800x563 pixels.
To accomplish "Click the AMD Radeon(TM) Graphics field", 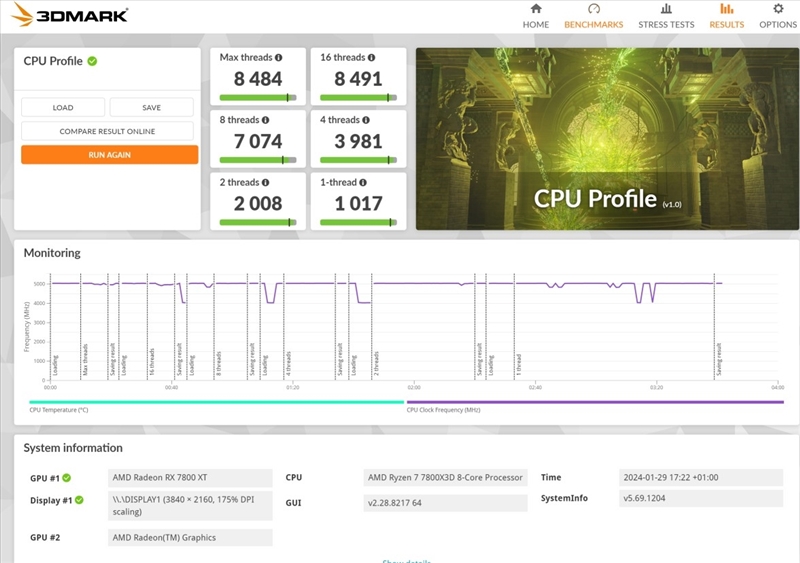I will tap(190, 537).
